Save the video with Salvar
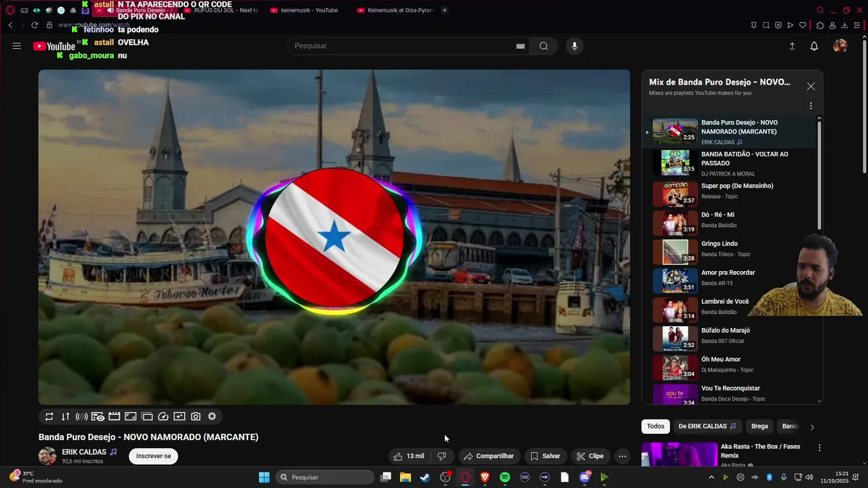This screenshot has height=488, width=868. [545, 456]
